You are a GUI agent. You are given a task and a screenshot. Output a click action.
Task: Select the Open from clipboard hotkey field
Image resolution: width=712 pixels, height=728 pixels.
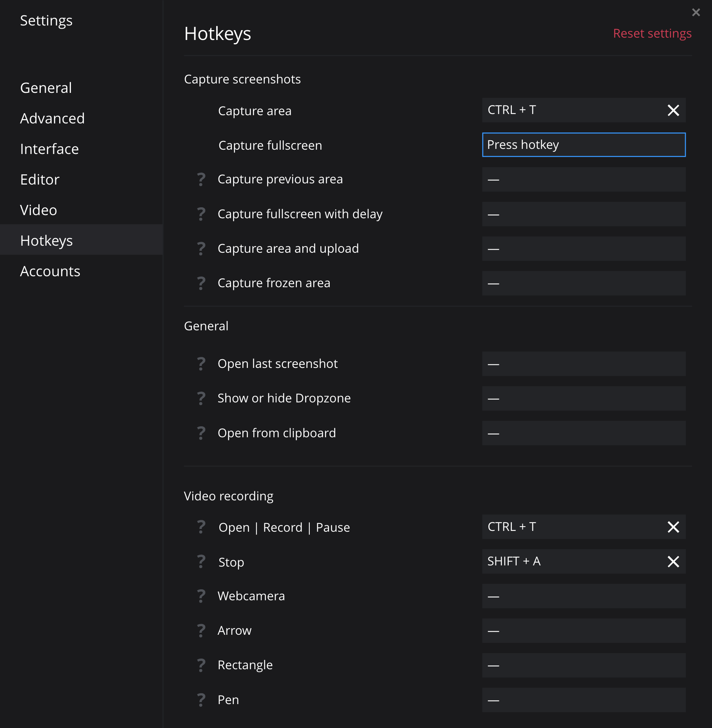(584, 433)
